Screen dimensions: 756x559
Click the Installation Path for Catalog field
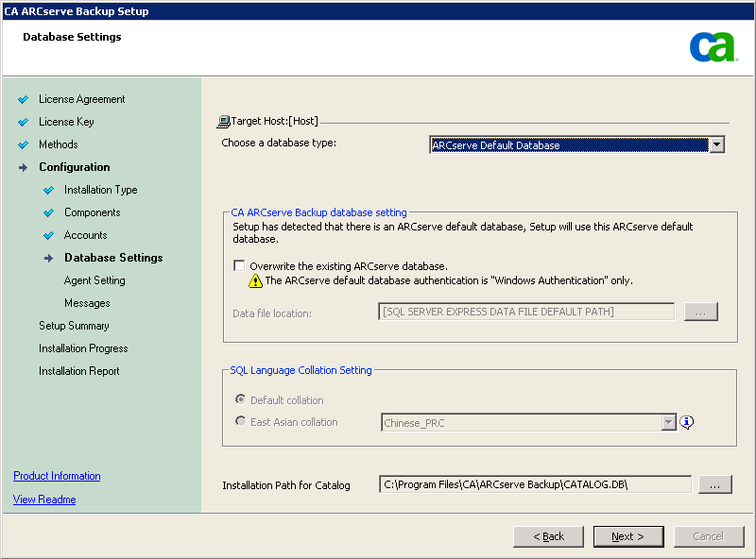(535, 484)
